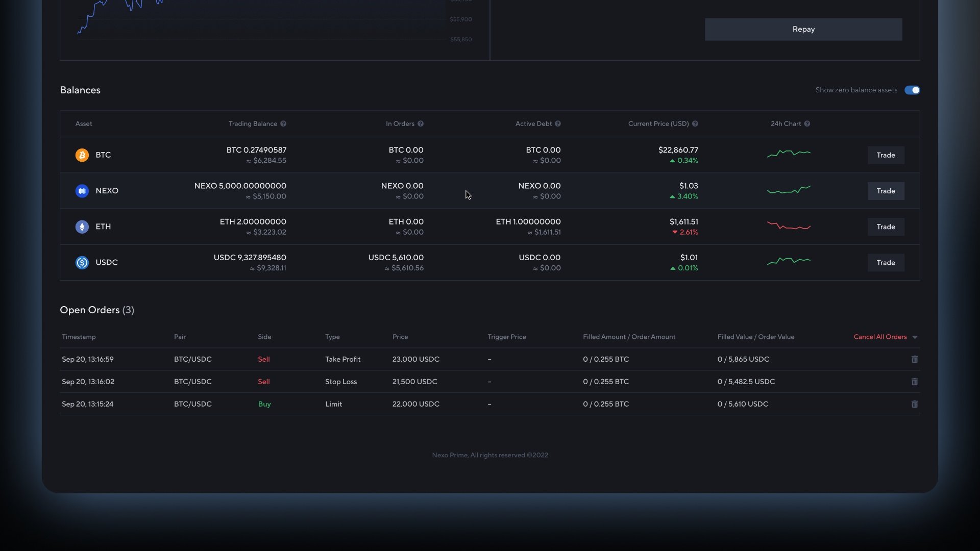Click the Stop Loss order type
Image resolution: width=980 pixels, height=551 pixels.
click(x=341, y=382)
